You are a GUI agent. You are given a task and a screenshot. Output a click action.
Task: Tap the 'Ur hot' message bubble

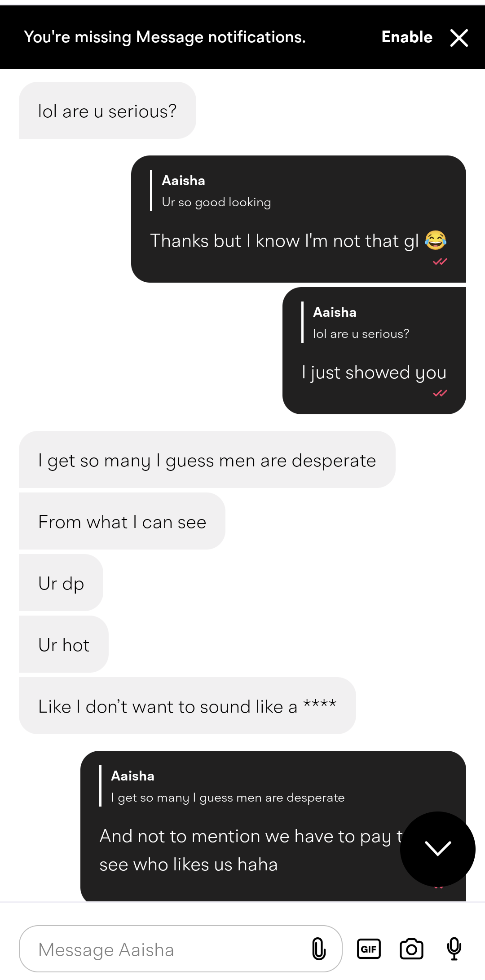click(64, 644)
